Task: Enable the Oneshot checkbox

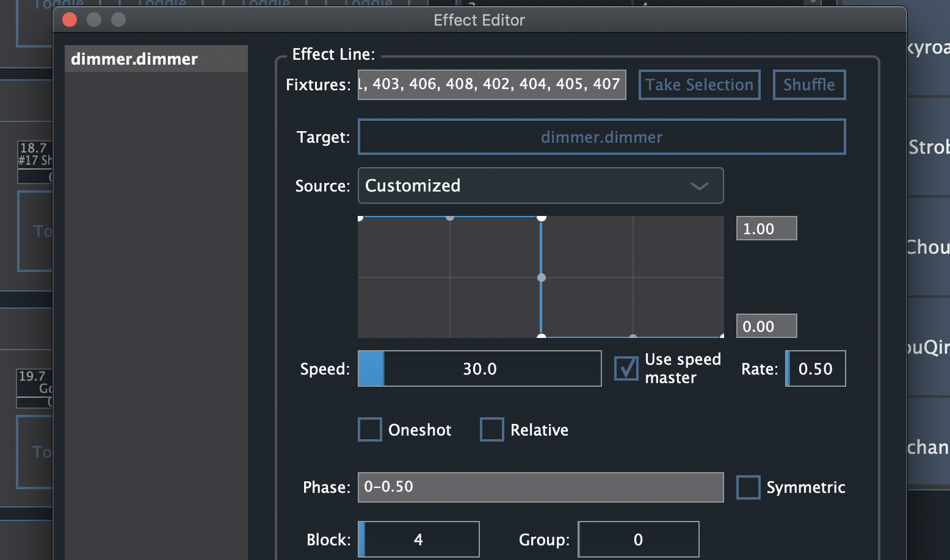Action: (370, 429)
